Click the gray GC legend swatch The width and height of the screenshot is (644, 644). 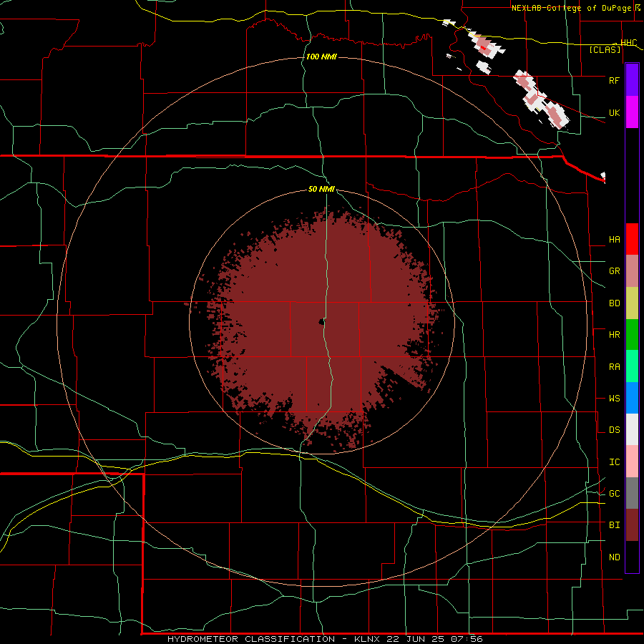pyautogui.click(x=632, y=493)
